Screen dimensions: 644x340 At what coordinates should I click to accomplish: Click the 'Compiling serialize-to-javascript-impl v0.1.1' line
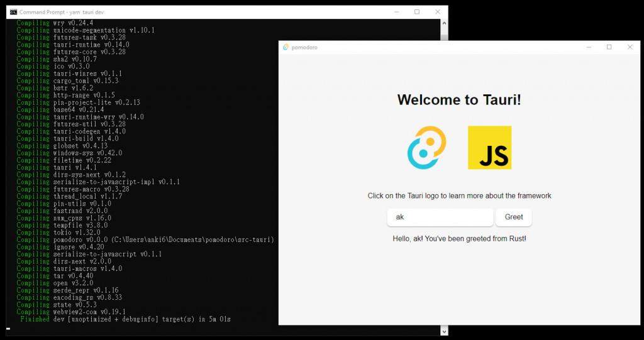98,182
